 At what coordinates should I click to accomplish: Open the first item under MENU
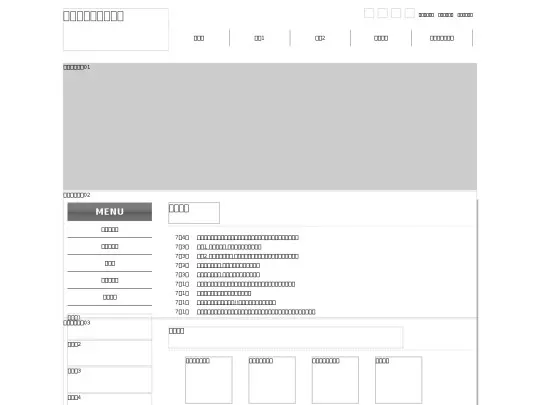pyautogui.click(x=110, y=229)
